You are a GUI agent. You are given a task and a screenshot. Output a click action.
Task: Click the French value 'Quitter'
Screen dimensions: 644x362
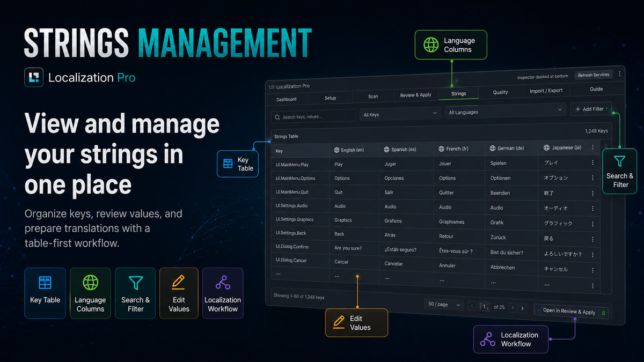[447, 193]
